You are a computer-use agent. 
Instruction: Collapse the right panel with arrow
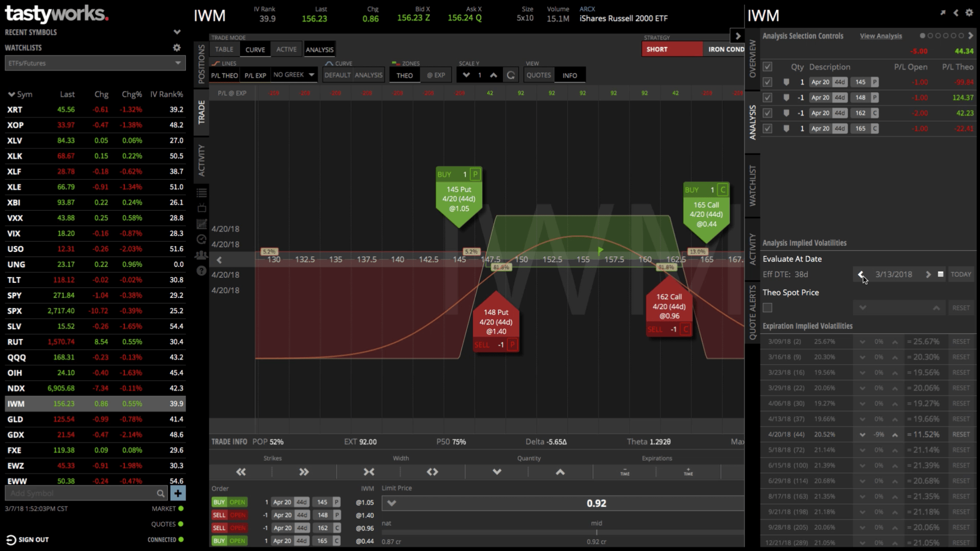[738, 36]
